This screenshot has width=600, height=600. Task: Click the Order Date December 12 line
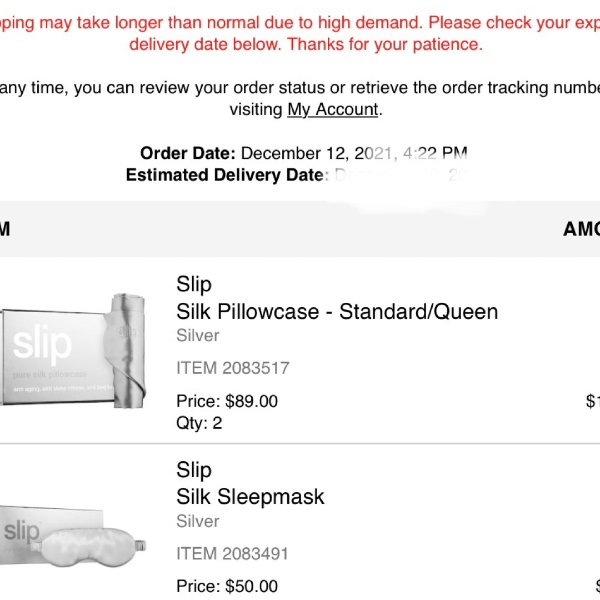[304, 153]
